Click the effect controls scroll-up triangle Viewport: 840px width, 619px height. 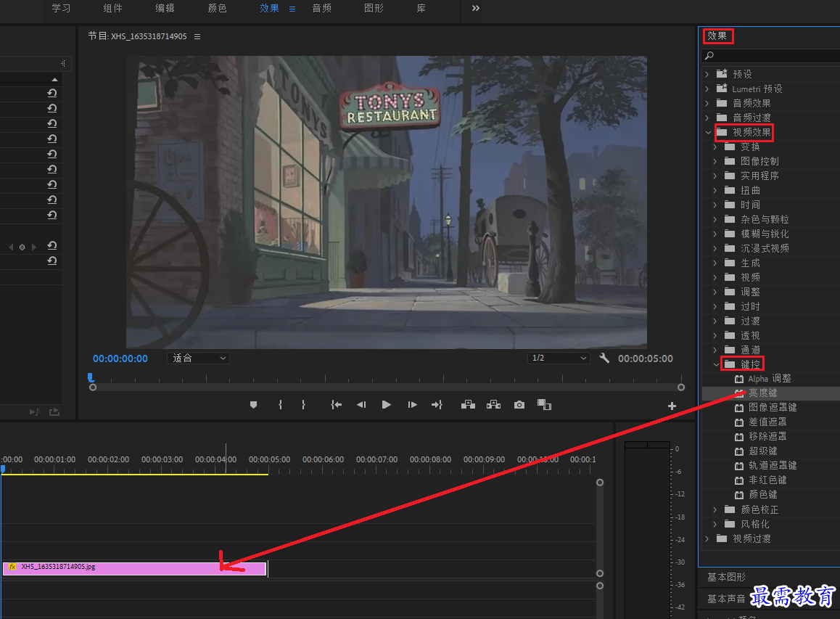point(54,79)
